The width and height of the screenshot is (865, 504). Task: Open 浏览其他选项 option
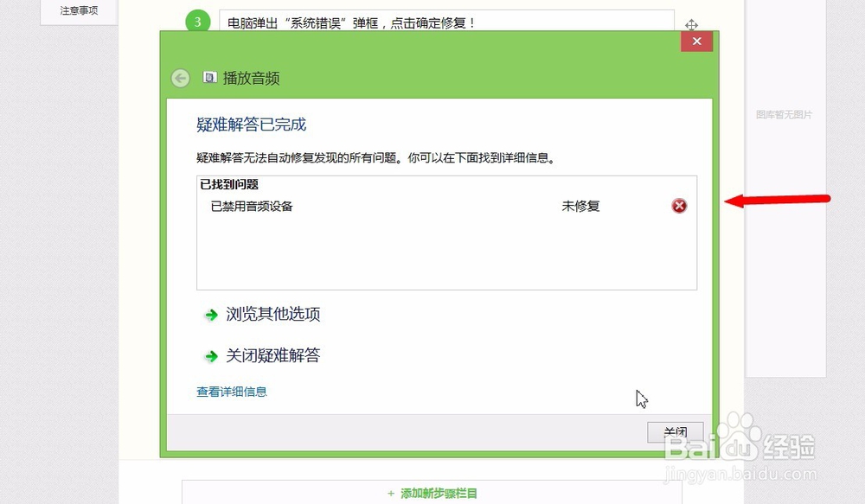tap(272, 314)
